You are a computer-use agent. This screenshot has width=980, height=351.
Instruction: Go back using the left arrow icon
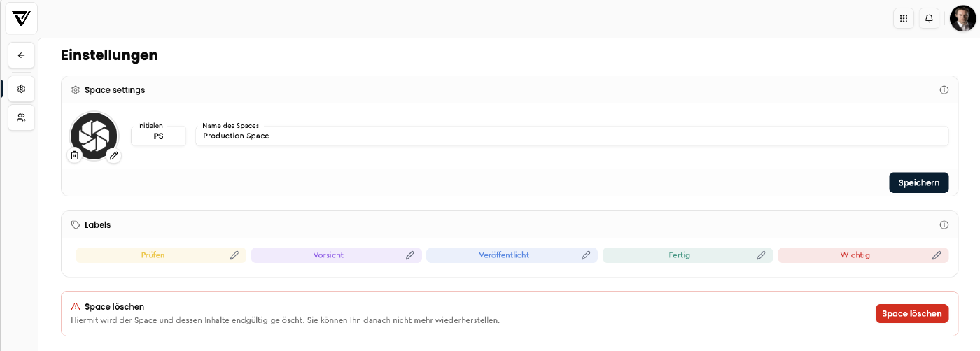(x=21, y=55)
